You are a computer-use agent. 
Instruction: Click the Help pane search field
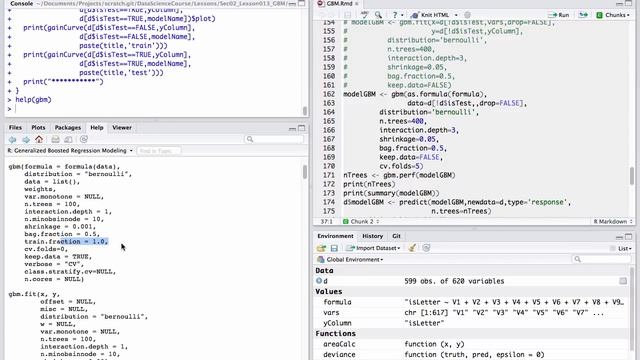[275, 140]
